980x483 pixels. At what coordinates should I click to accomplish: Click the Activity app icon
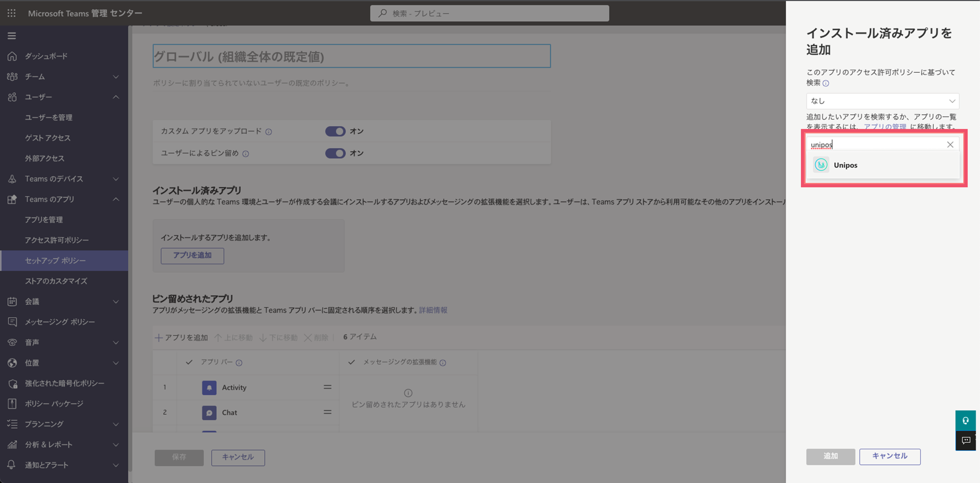coord(209,387)
